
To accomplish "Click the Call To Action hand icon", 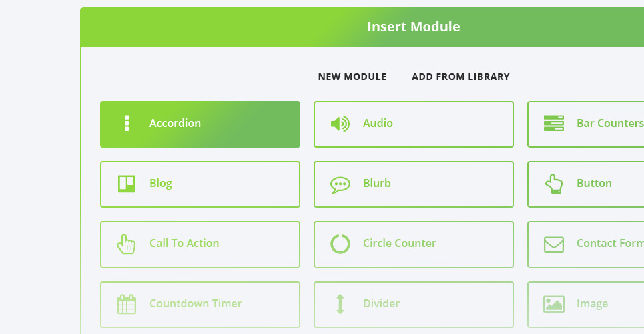I will point(126,244).
